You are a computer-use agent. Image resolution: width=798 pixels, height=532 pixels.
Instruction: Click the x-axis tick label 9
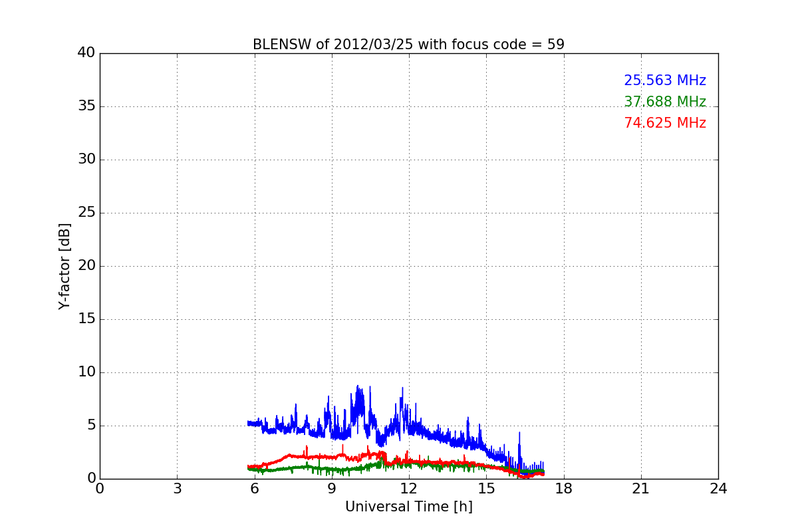click(332, 489)
